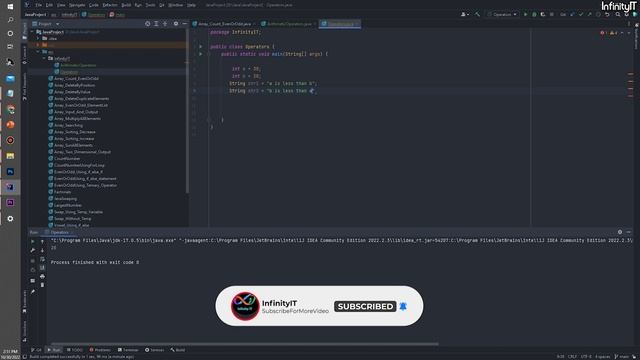Click the SUBSCRIBED button in overlay
This screenshot has width=640, height=360.
click(x=365, y=306)
